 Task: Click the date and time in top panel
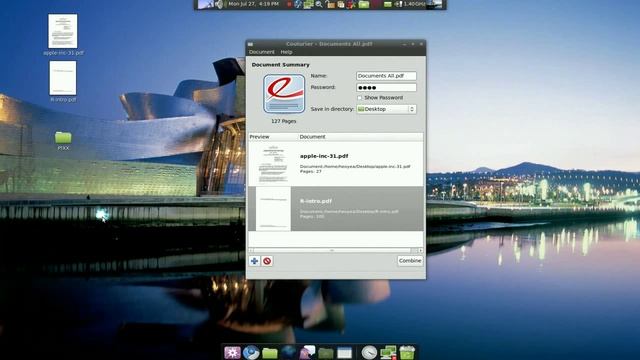(x=253, y=4)
